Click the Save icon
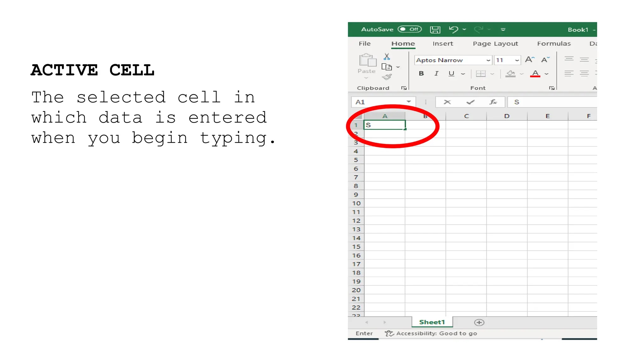 [x=436, y=29]
